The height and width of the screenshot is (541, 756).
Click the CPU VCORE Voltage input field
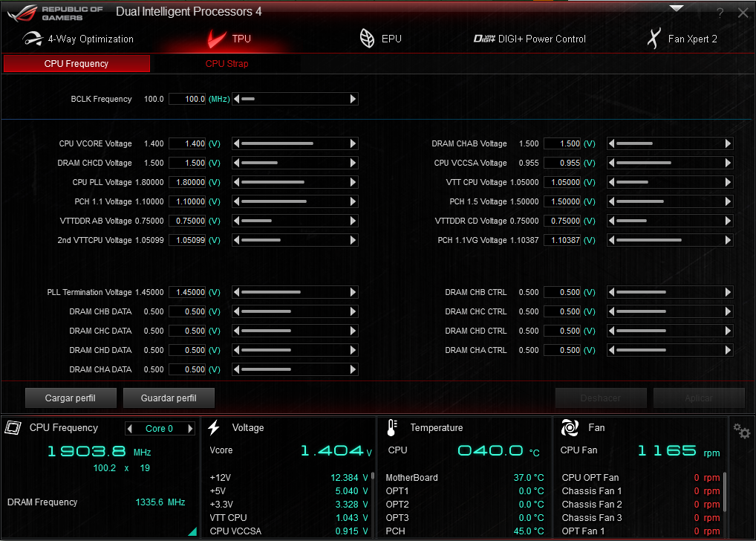click(188, 144)
